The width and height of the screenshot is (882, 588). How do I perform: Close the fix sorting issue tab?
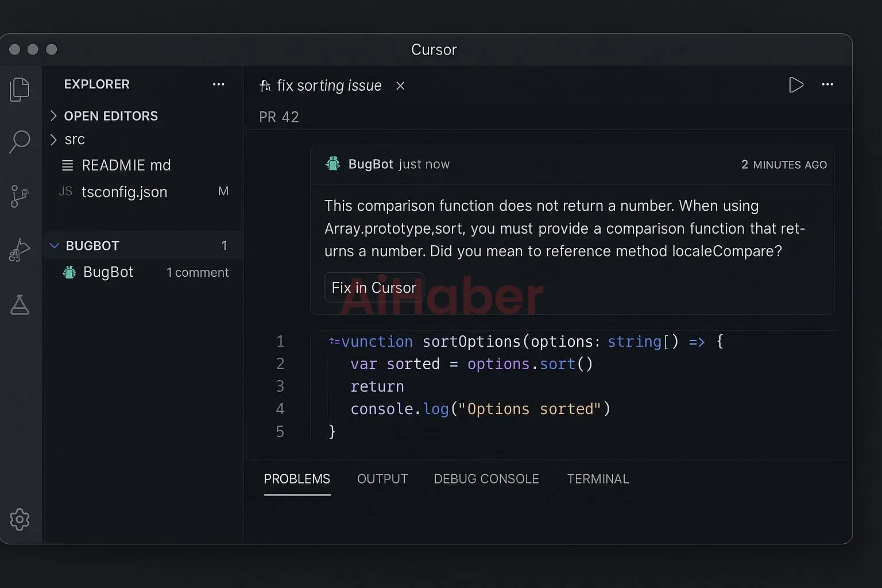pyautogui.click(x=400, y=86)
